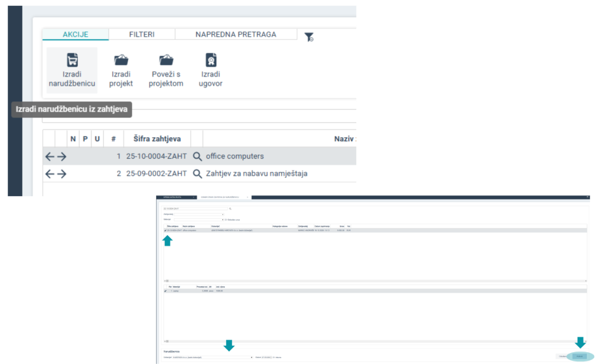Viewport: 613px width, 364px height.
Task: Open details magnifier for office computers request
Action: point(197,157)
